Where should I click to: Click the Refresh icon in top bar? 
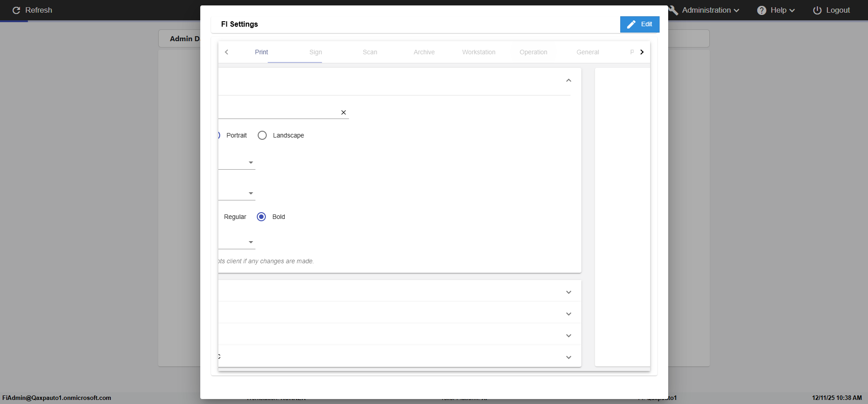[16, 10]
